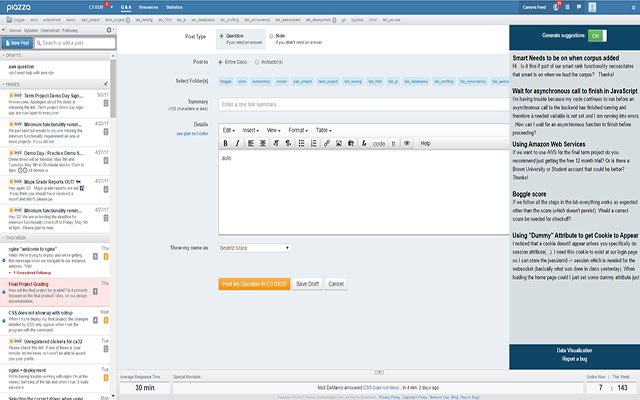Image resolution: width=640 pixels, height=400 pixels.
Task: Click the profile avatar in top bar
Action: [592, 7]
